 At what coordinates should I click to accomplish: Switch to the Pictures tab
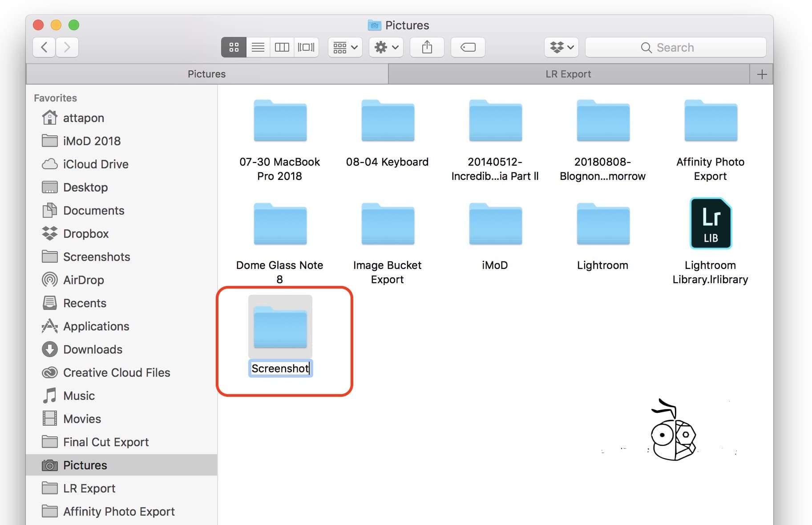coord(206,73)
